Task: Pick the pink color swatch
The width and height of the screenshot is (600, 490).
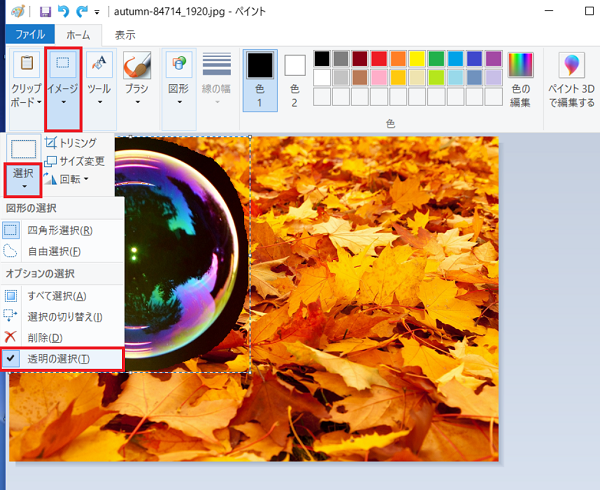Action: tap(379, 78)
